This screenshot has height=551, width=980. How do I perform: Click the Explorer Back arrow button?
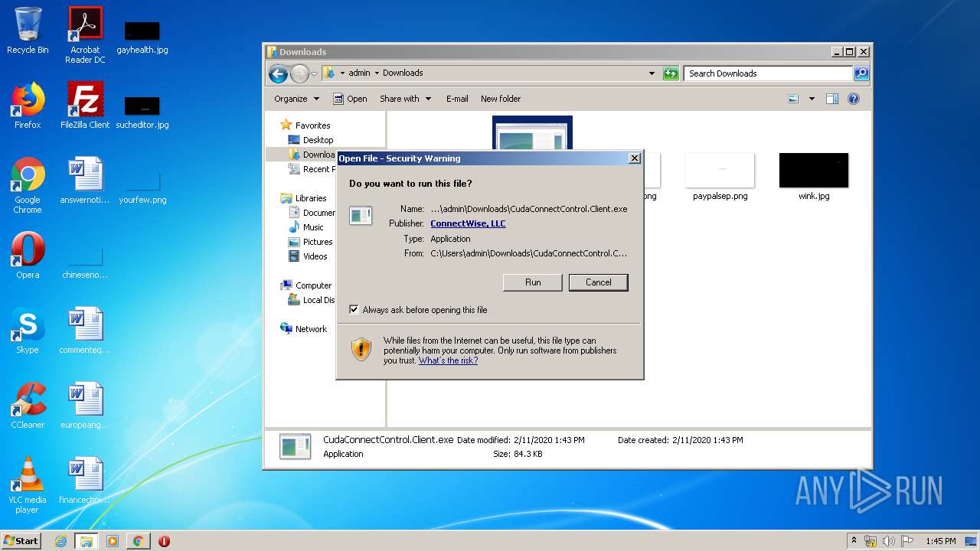[x=279, y=73]
